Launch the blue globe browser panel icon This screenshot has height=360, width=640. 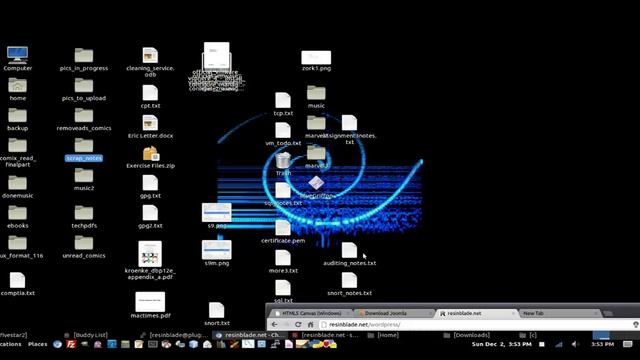(x=58, y=344)
